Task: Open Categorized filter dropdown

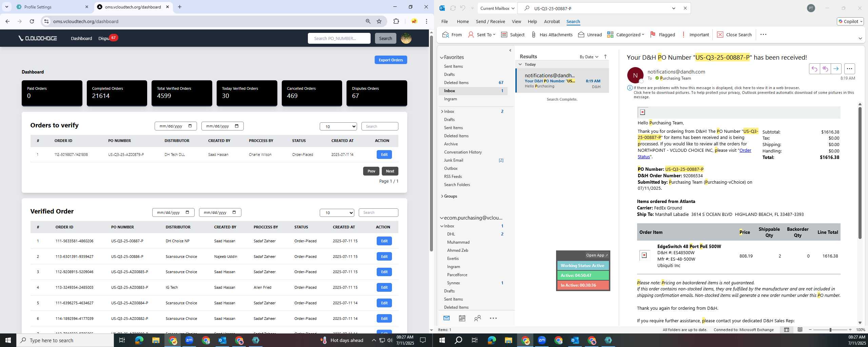Action: (626, 35)
